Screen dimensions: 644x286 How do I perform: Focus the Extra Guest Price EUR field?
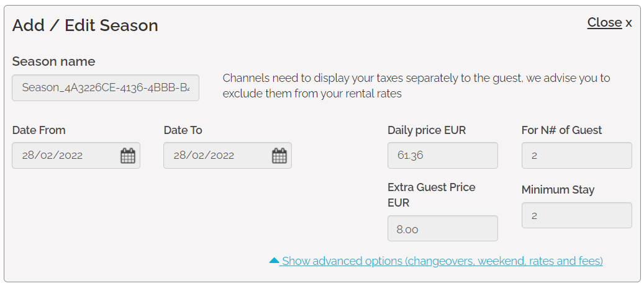click(442, 228)
